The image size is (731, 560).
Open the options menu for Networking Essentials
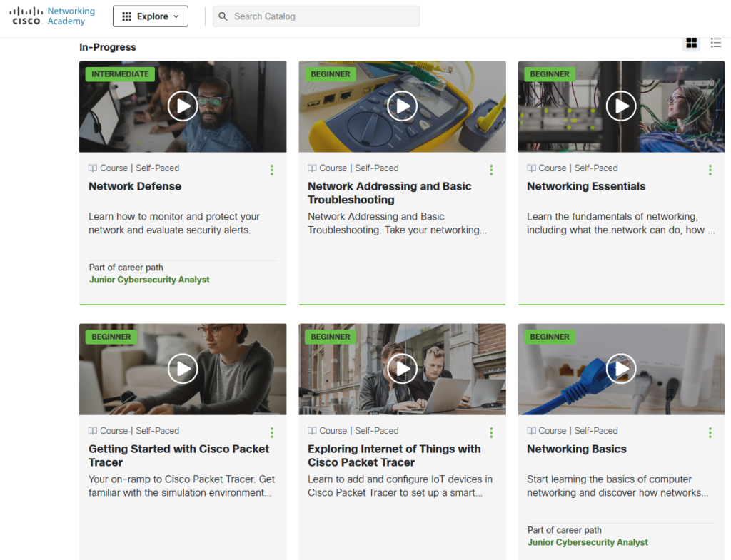pyautogui.click(x=710, y=170)
